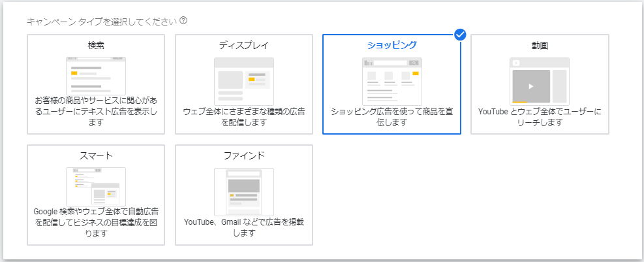Click the 検索 campaign illustration
The width and height of the screenshot is (644, 262).
coord(96,76)
